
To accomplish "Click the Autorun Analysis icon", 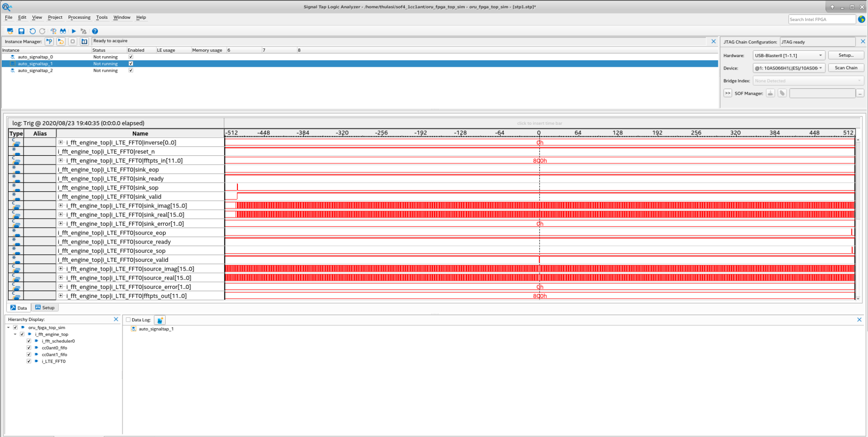I will point(61,42).
